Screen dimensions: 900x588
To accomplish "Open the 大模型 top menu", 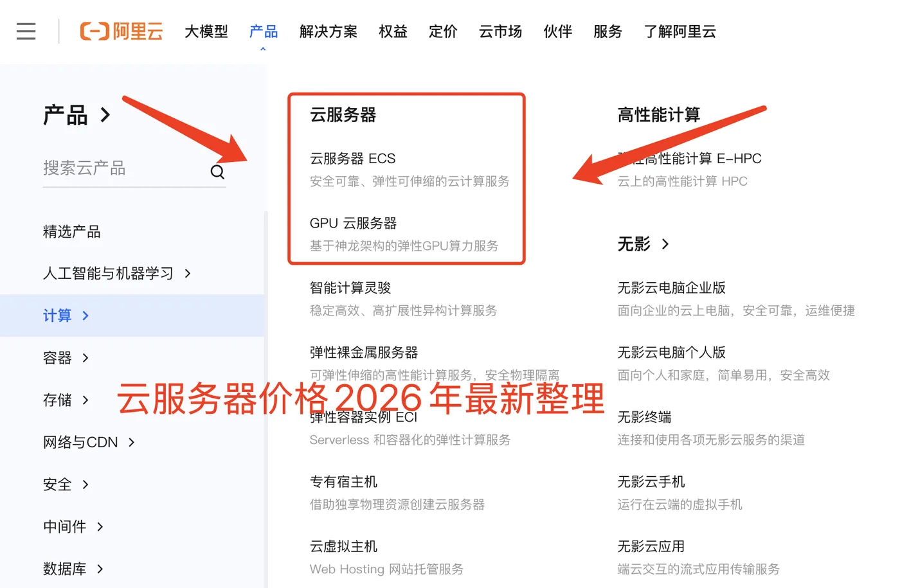I will (206, 31).
